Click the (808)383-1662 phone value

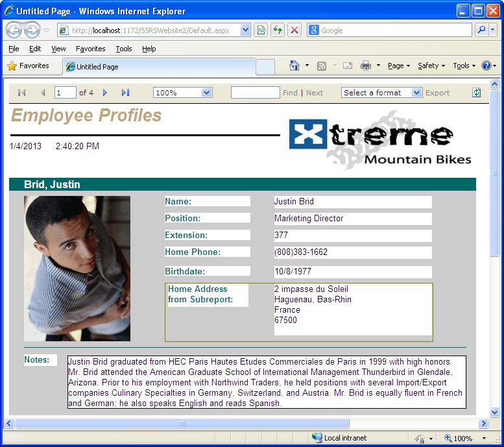tap(301, 252)
